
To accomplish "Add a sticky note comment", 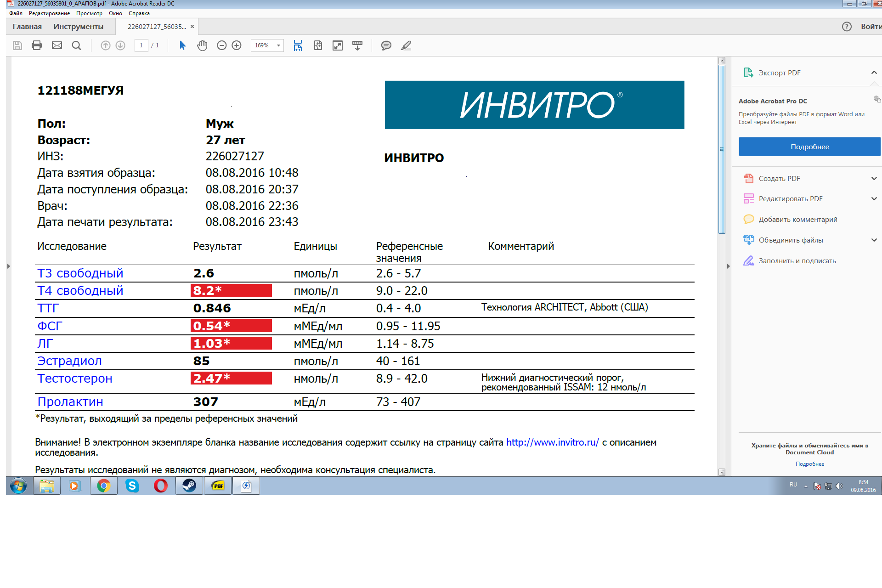I will (x=386, y=45).
